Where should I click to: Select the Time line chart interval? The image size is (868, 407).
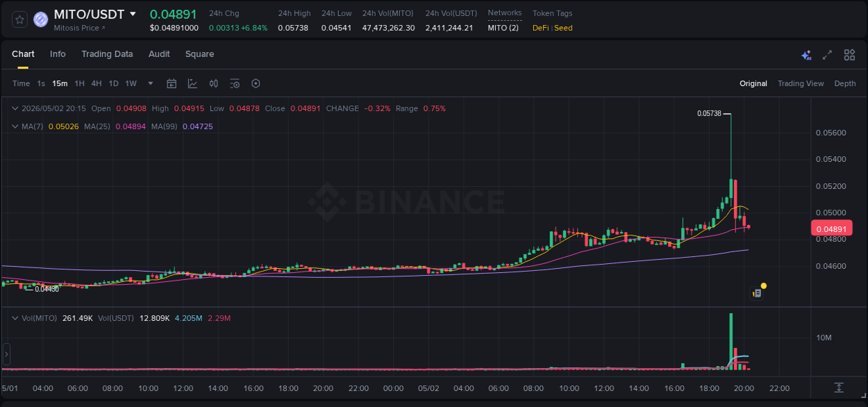pos(21,83)
